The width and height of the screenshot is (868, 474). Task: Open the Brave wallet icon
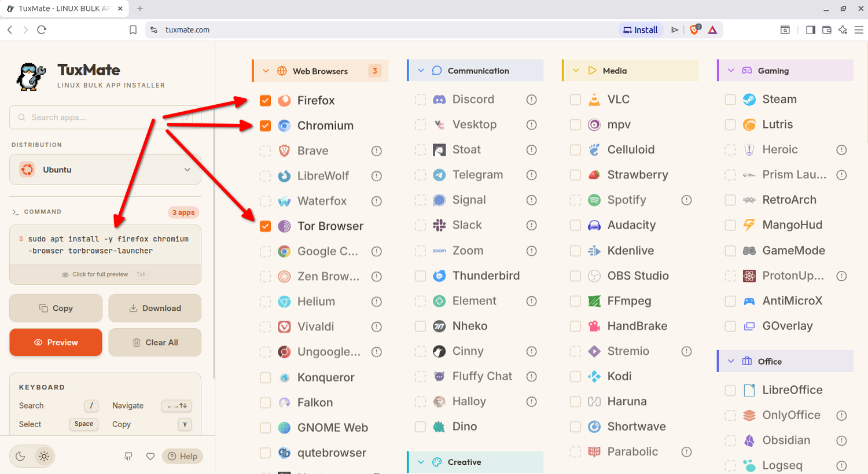pyautogui.click(x=826, y=30)
